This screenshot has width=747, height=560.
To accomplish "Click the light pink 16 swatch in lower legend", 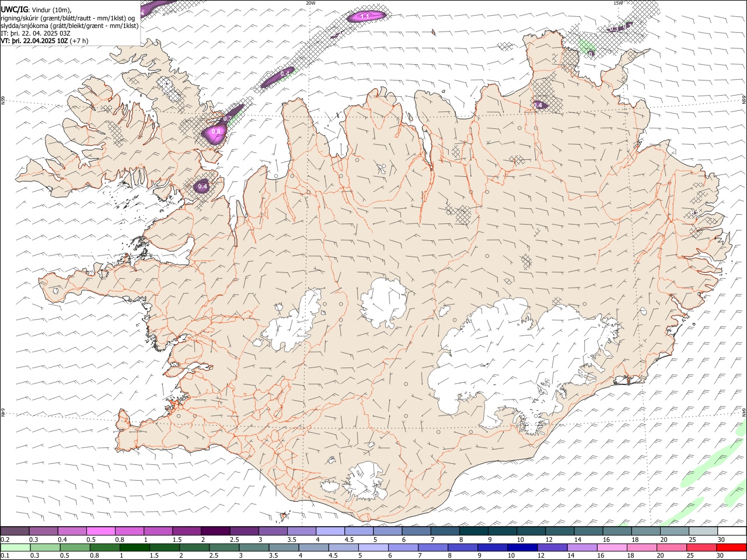I will pos(612,547).
